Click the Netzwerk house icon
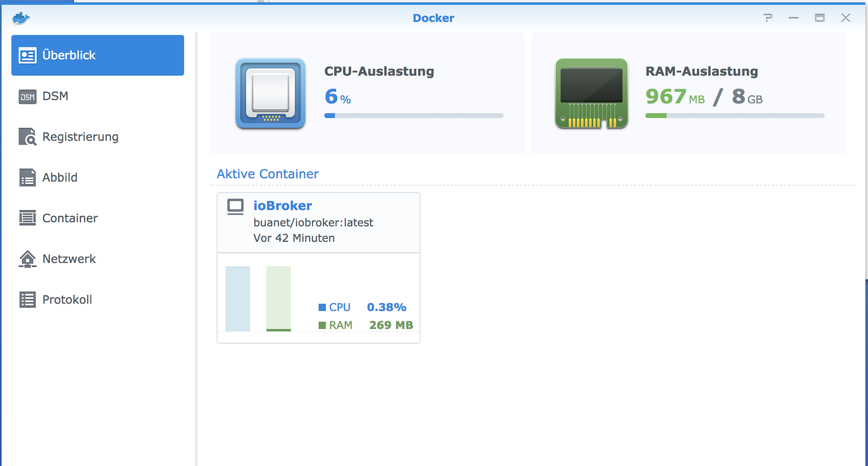868x466 pixels. pyautogui.click(x=27, y=259)
